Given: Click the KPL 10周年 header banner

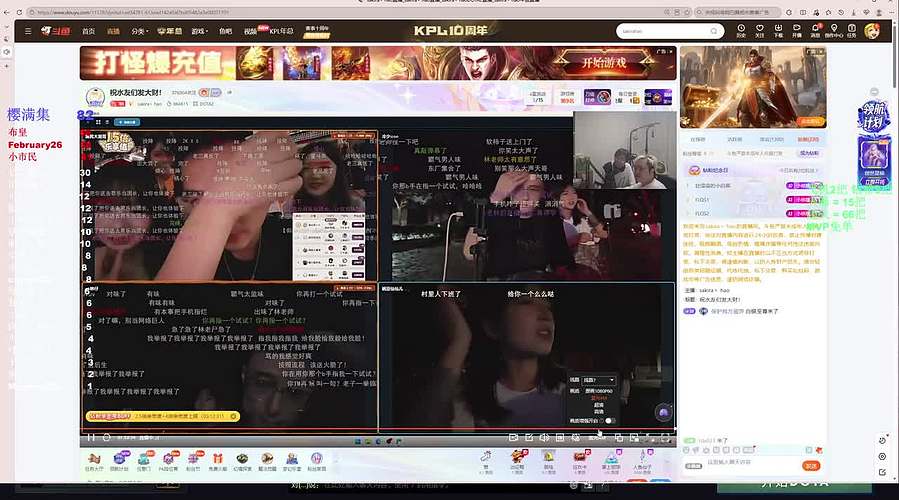Looking at the screenshot, I should tap(450, 30).
